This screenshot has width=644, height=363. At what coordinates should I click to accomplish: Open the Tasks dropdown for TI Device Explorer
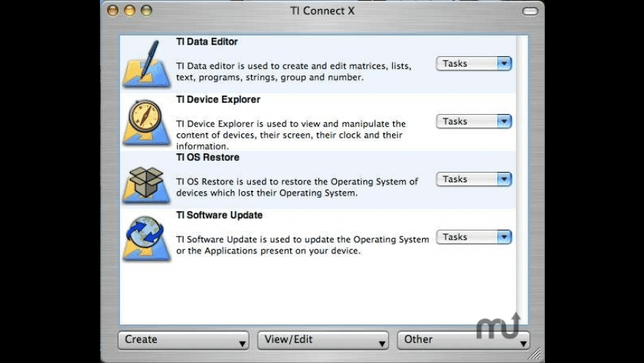tap(474, 121)
